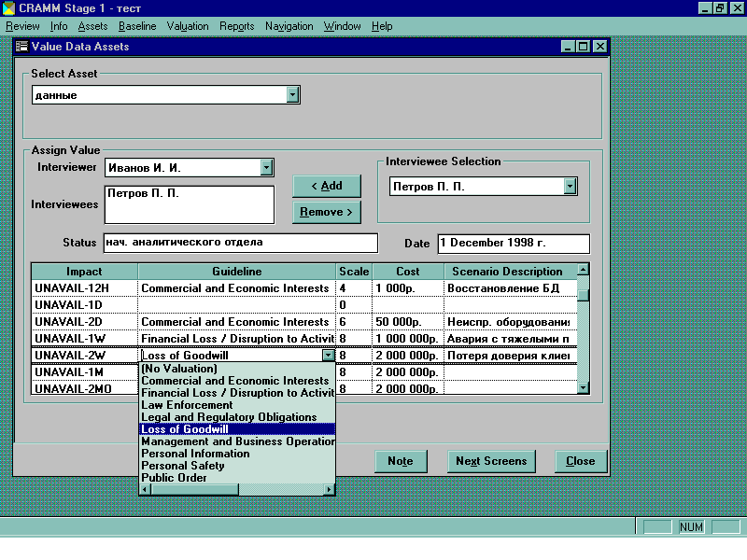Choose Law Enforcement from the guideline list

(237, 405)
